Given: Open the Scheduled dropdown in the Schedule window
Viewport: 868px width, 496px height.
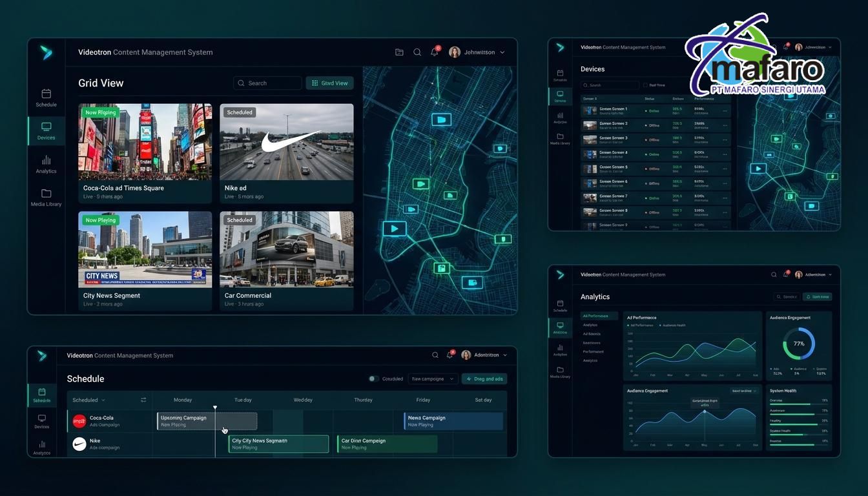Looking at the screenshot, I should coord(88,400).
